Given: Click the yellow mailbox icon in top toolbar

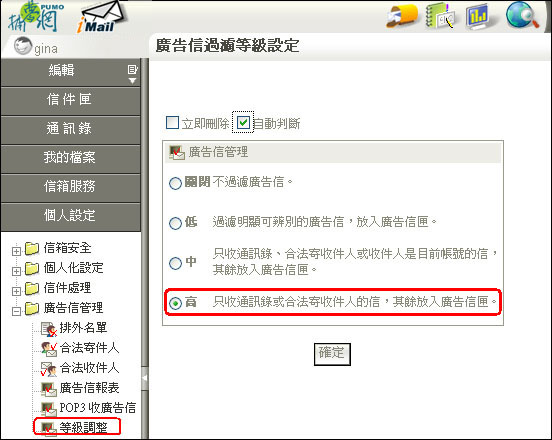Looking at the screenshot, I should [402, 16].
